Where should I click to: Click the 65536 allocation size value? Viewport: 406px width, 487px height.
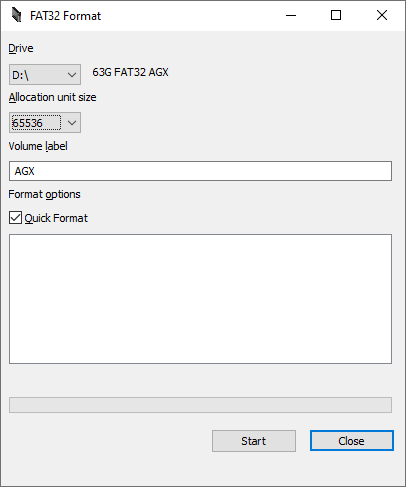coord(28,123)
